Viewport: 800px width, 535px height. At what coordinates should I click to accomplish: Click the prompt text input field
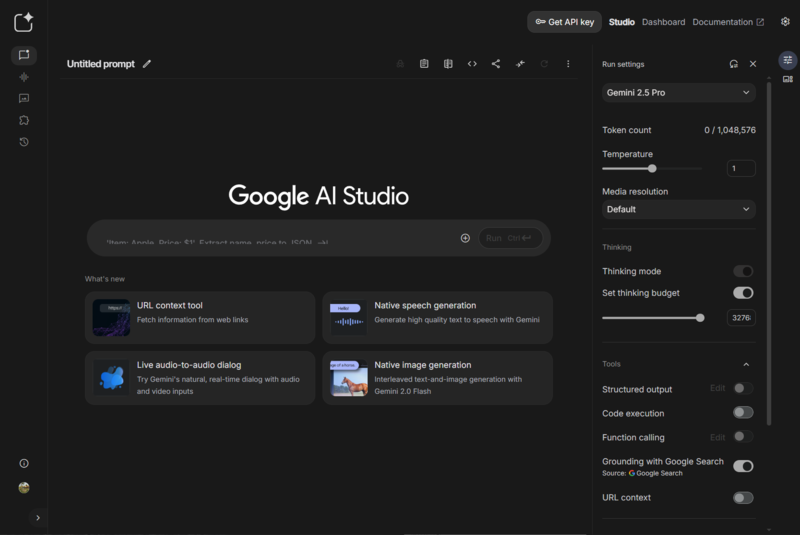(x=278, y=238)
